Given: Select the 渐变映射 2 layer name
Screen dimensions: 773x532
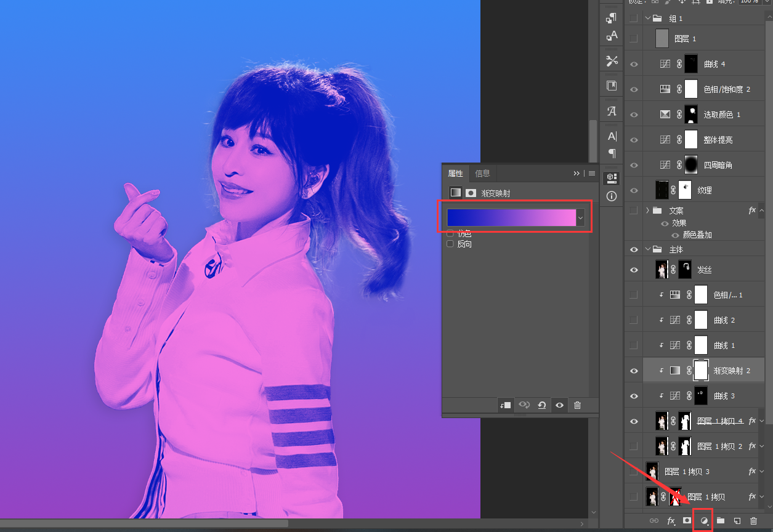Looking at the screenshot, I should click(x=732, y=371).
